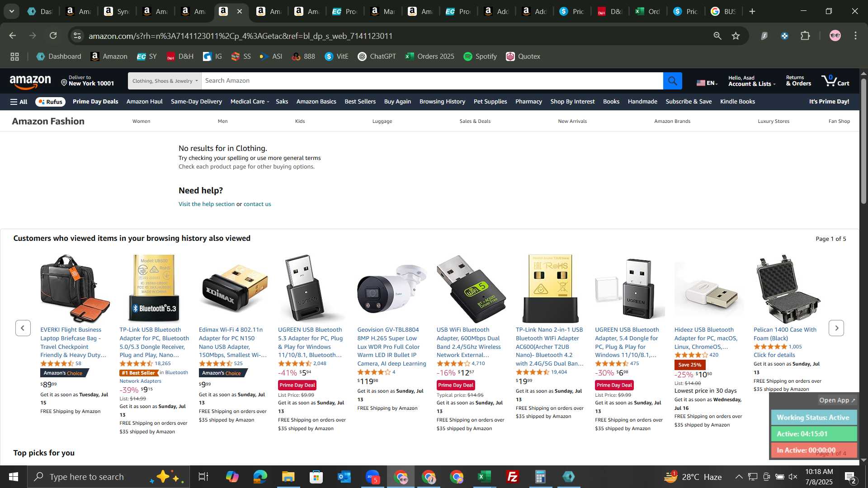This screenshot has width=868, height=488.
Task: Open the Luxury Stores fashion tab
Action: click(774, 121)
